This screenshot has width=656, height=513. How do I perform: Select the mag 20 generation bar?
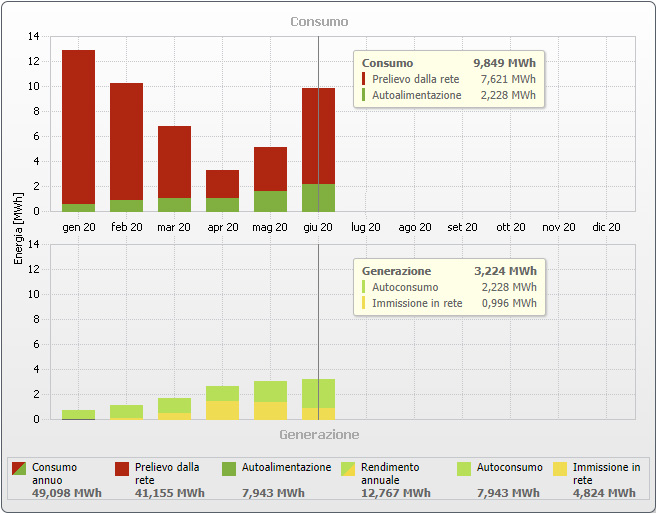click(270, 400)
